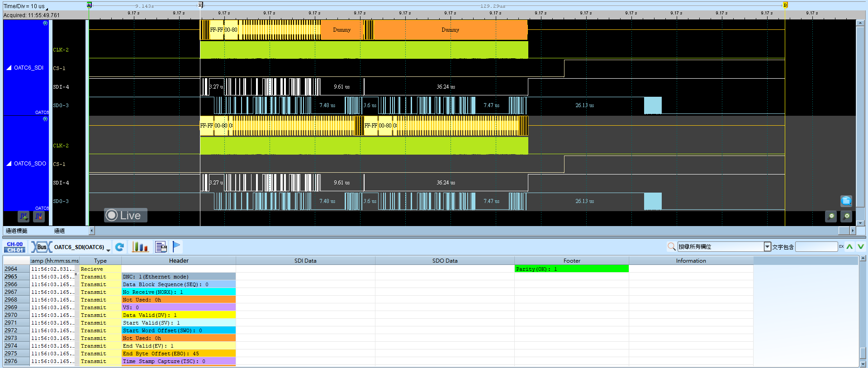Open settings gear for the OATC6_SDI bus

coord(45,23)
